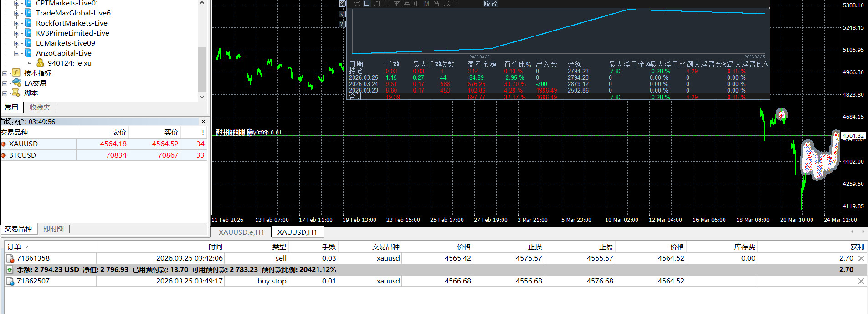868x314 pixels.
Task: Switch to the 即时图 tick chart tab
Action: (53, 229)
